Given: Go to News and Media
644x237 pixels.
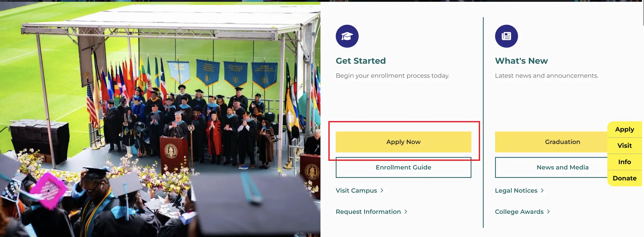Looking at the screenshot, I should point(551,167).
